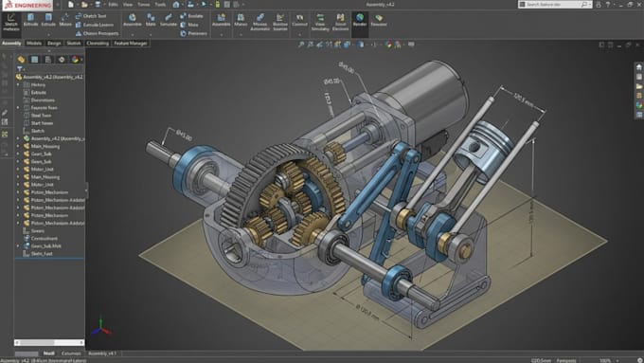The height and width of the screenshot is (363, 644).
Task: Switch to the Design tab
Action: [54, 44]
